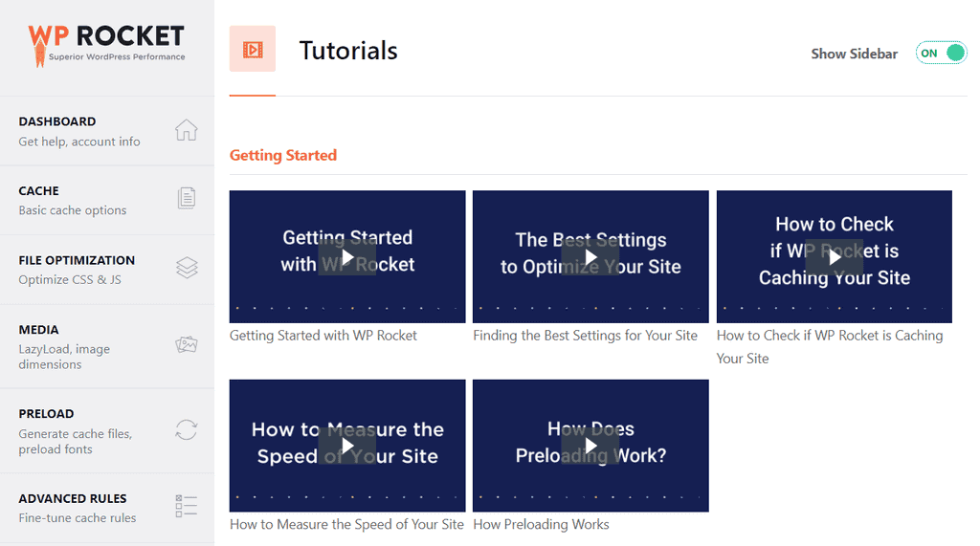
Task: Click the Tutorials video icon in header
Action: [253, 49]
